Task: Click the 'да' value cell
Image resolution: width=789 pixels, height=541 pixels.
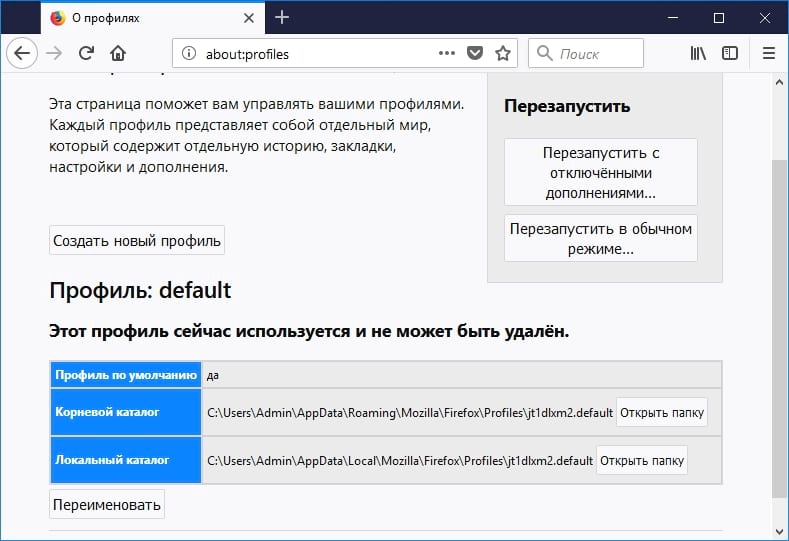Action: [462, 375]
